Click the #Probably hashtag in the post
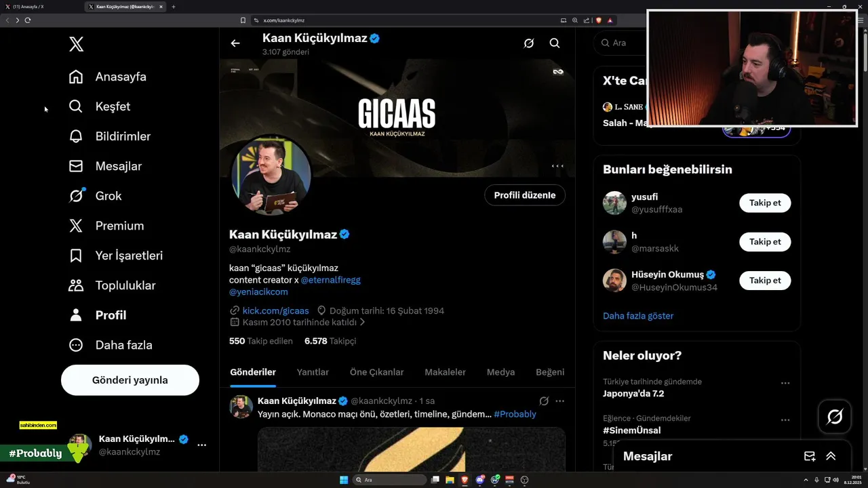This screenshot has height=488, width=868. click(x=515, y=414)
